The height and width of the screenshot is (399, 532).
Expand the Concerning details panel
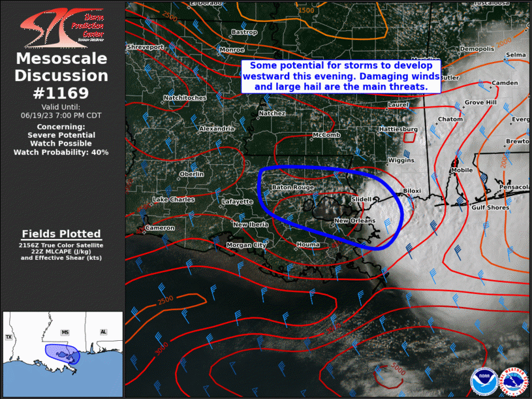coord(61,127)
